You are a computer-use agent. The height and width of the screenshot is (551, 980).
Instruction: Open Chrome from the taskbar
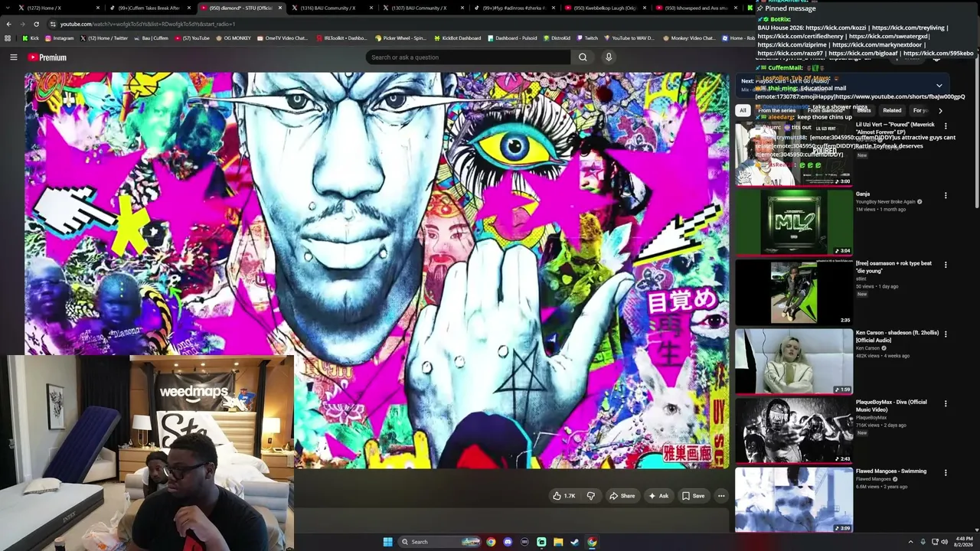click(491, 542)
